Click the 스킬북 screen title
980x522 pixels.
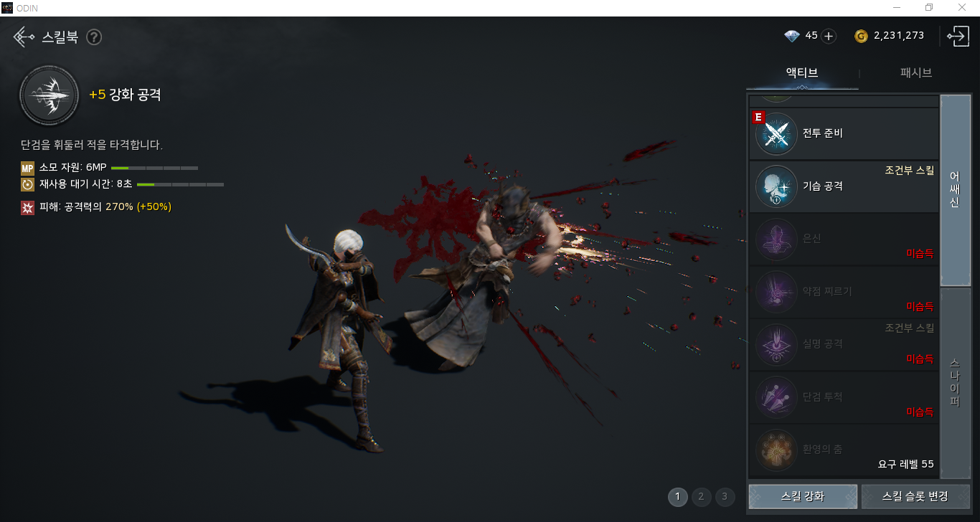tap(60, 37)
